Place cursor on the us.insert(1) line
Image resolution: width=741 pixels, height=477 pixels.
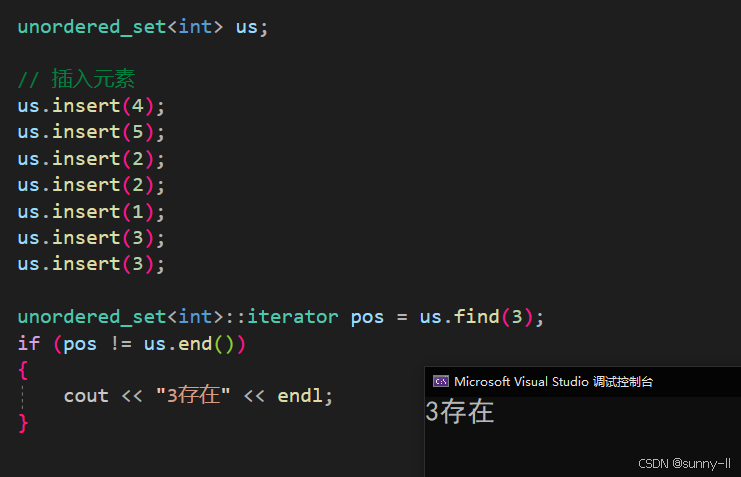click(90, 211)
